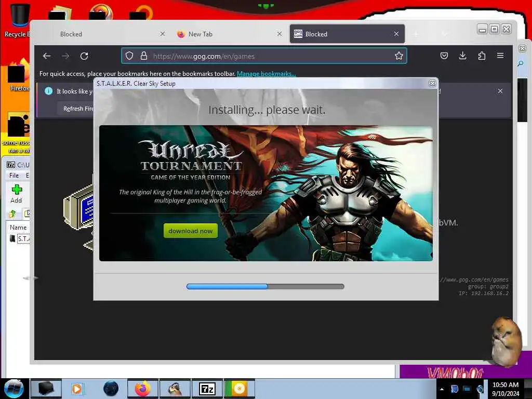Click the Unreal Tournament banner image

(265, 193)
